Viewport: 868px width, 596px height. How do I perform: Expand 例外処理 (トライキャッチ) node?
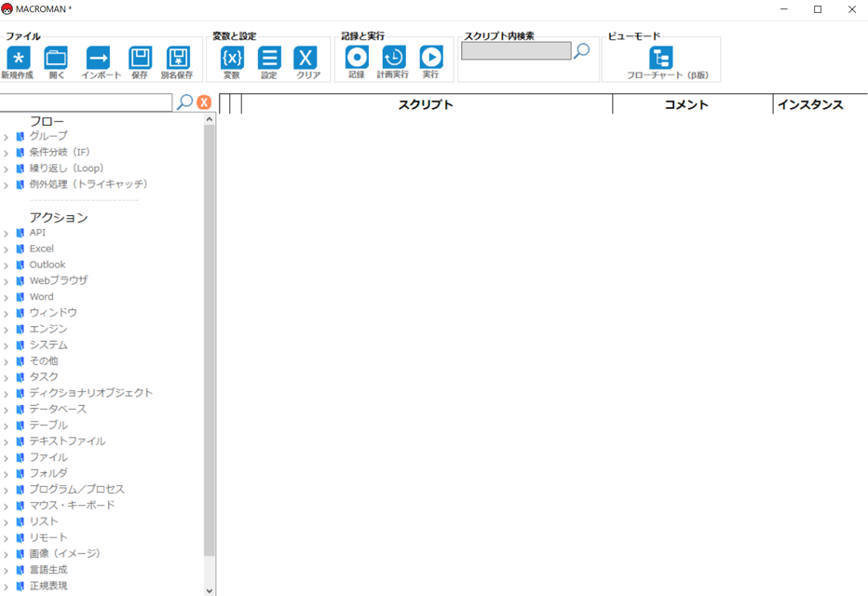(6, 184)
